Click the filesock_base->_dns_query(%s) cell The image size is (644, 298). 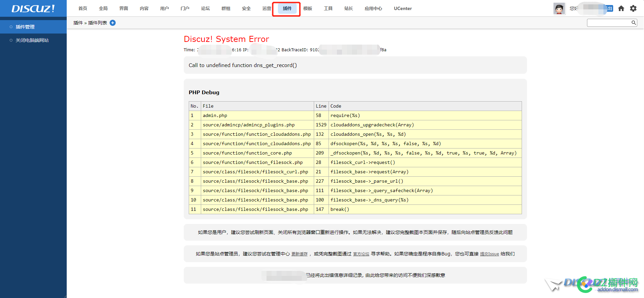[x=425, y=200]
